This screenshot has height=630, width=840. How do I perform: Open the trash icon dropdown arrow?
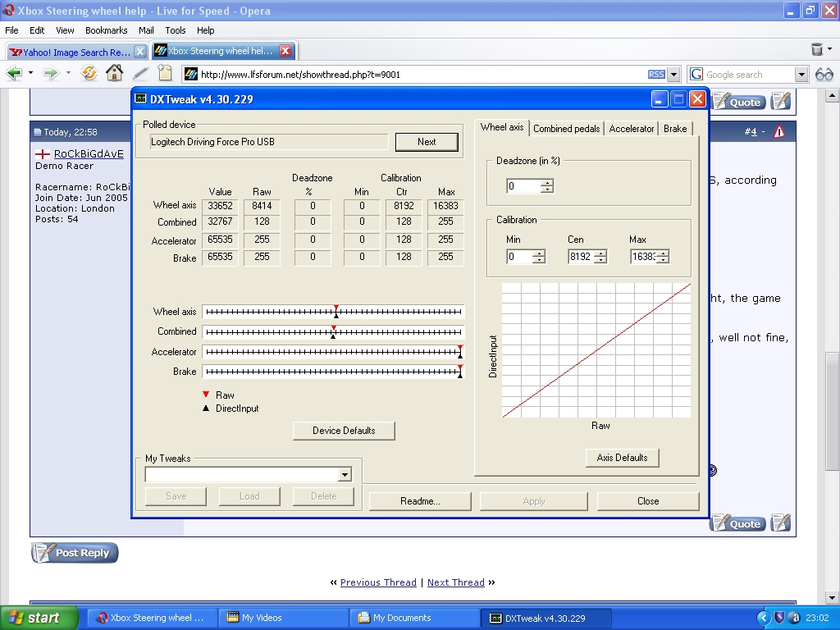pos(830,49)
